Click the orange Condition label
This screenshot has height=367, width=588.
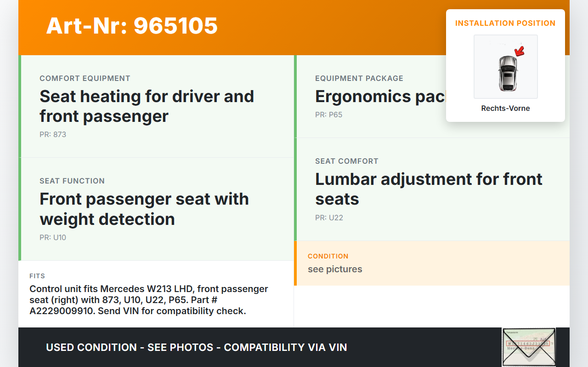pos(328,256)
